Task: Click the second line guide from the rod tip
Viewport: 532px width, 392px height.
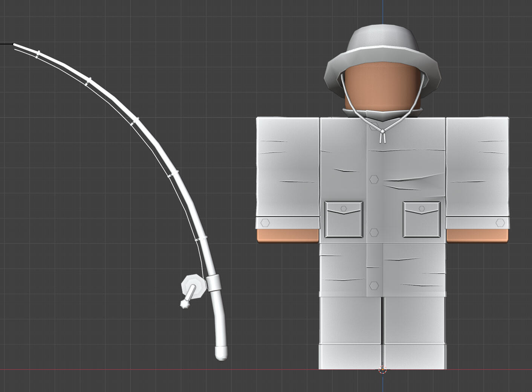Action: pyautogui.click(x=88, y=82)
